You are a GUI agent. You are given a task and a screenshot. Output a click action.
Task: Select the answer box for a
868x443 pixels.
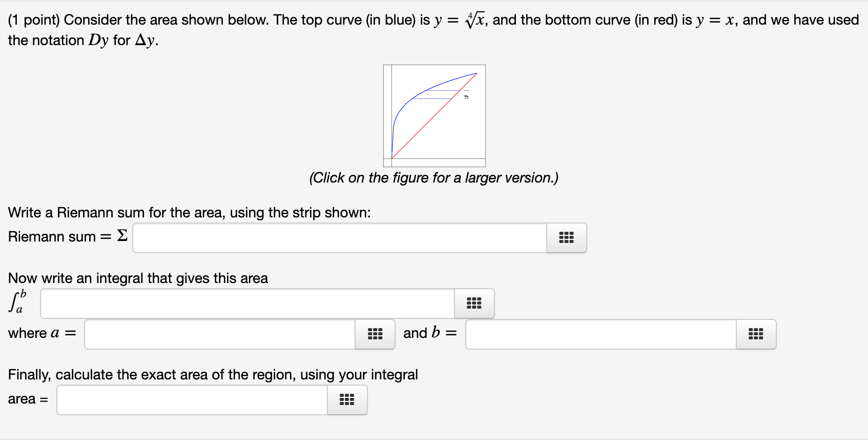click(x=219, y=334)
